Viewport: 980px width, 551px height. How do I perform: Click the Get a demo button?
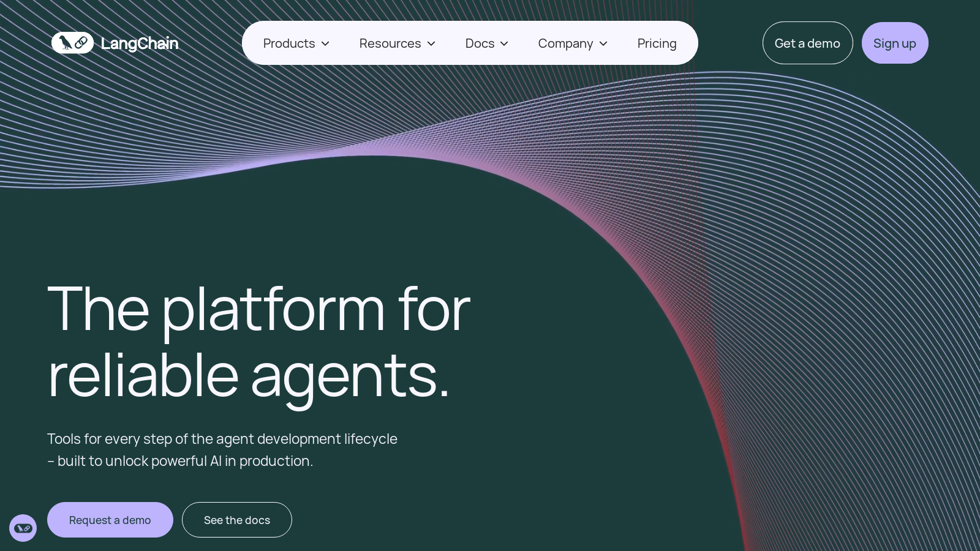(x=807, y=43)
